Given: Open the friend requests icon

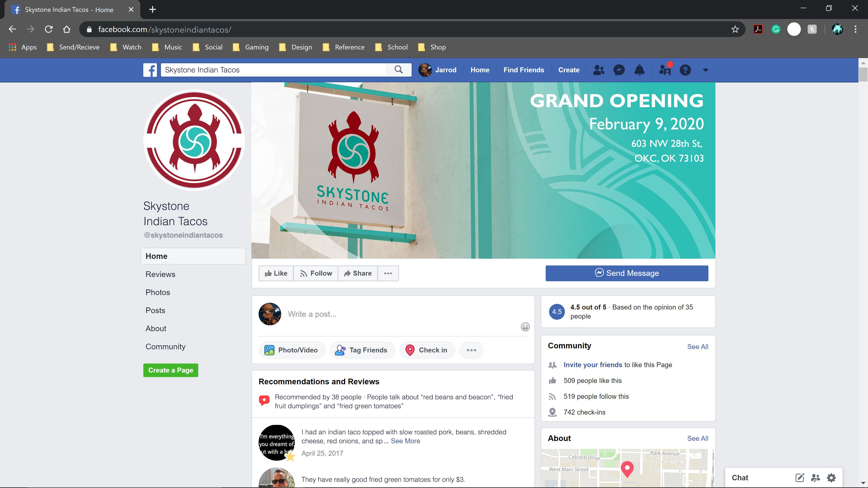Looking at the screenshot, I should pyautogui.click(x=598, y=70).
